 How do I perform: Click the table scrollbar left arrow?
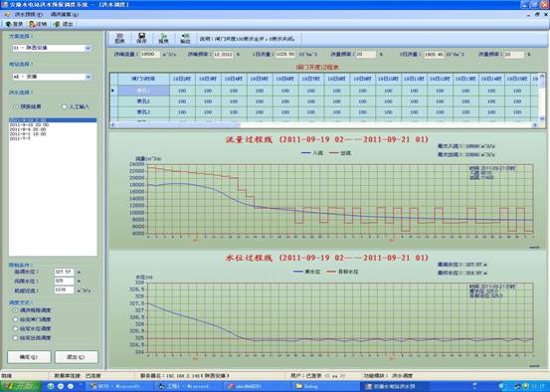click(112, 124)
